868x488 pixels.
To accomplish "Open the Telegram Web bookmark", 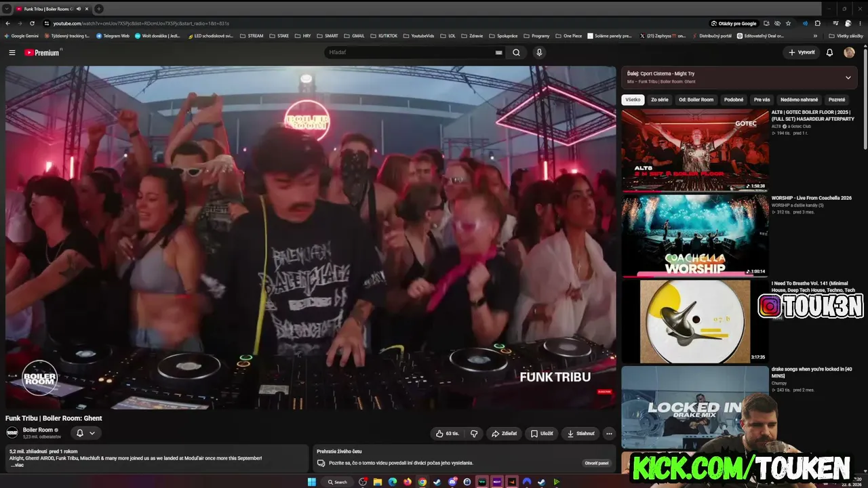I will (x=113, y=36).
